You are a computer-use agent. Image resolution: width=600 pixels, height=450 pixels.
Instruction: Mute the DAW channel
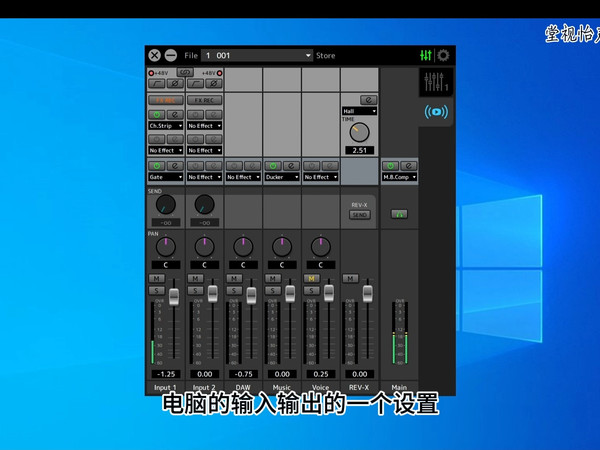[234, 278]
